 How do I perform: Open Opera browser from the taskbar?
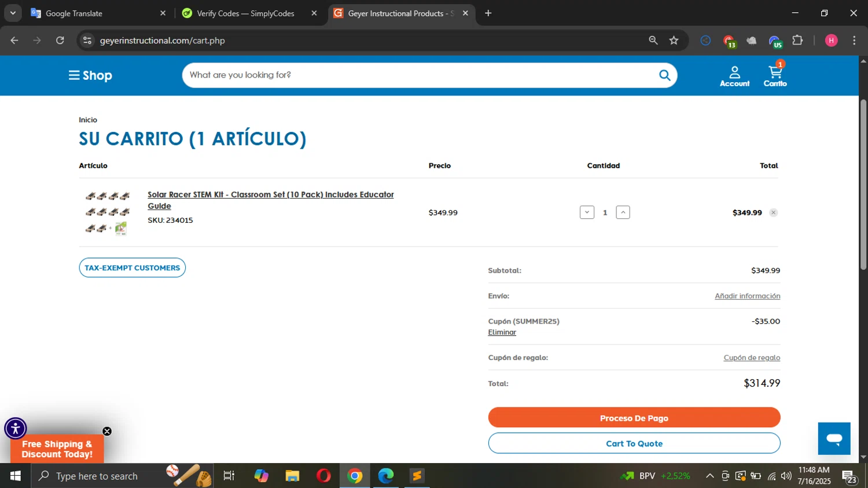pos(323,476)
